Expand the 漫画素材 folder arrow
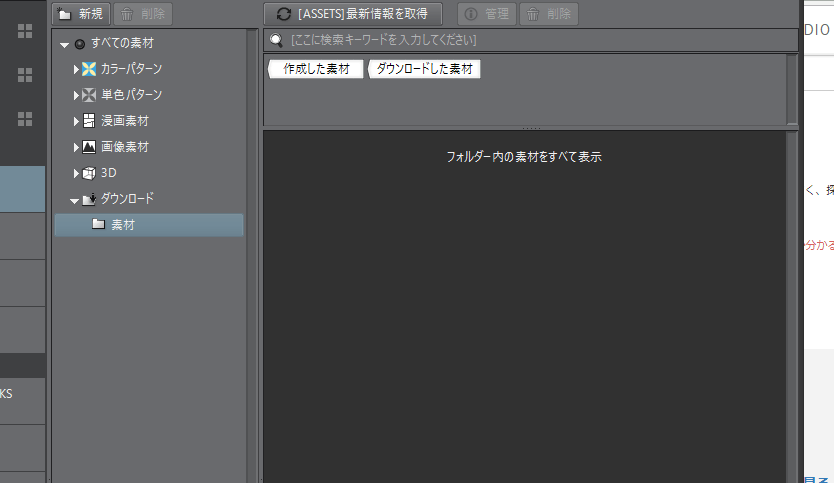This screenshot has height=483, width=834. (x=75, y=121)
